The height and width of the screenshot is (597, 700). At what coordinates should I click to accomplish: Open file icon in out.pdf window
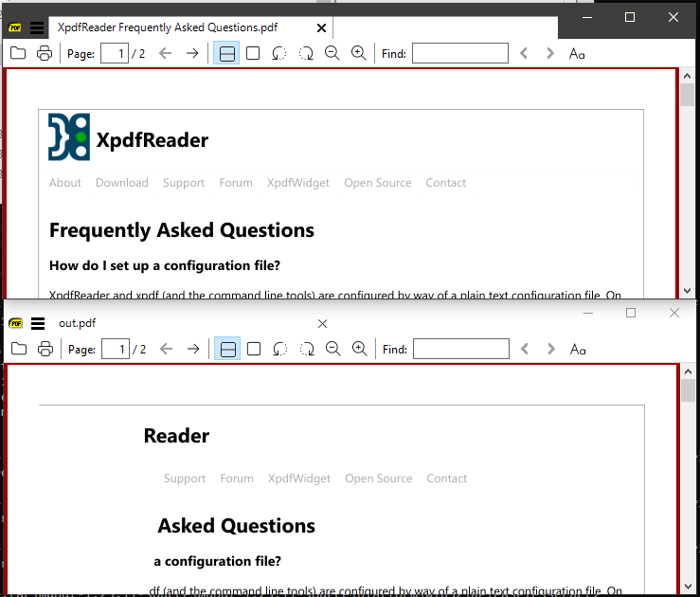click(x=19, y=349)
